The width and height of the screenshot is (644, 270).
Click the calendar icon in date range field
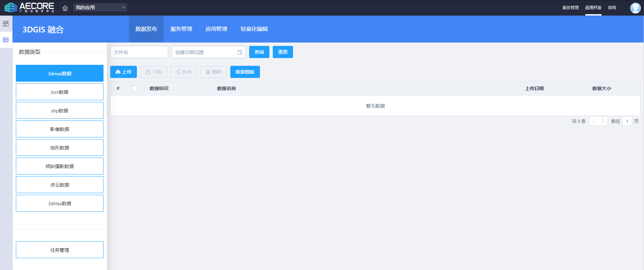240,52
